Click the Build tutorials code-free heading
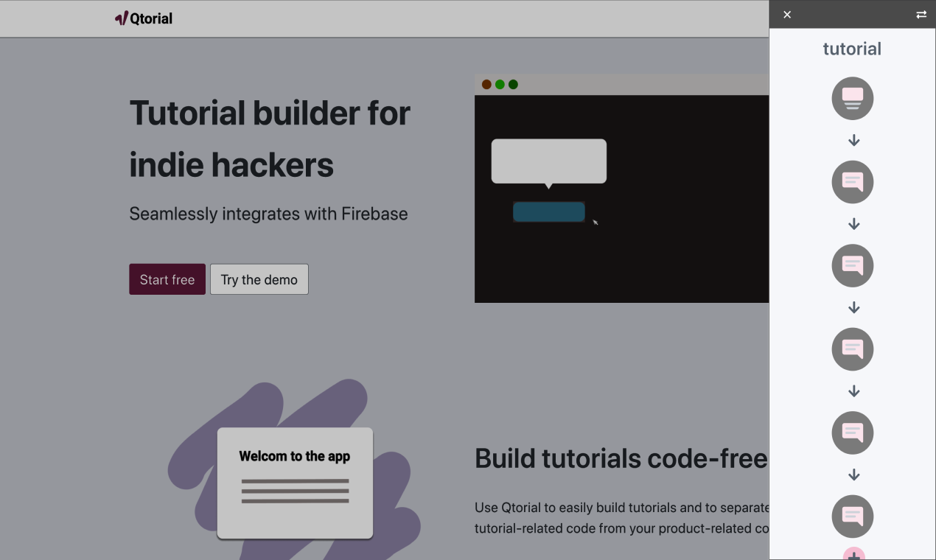936x560 pixels. (x=621, y=458)
